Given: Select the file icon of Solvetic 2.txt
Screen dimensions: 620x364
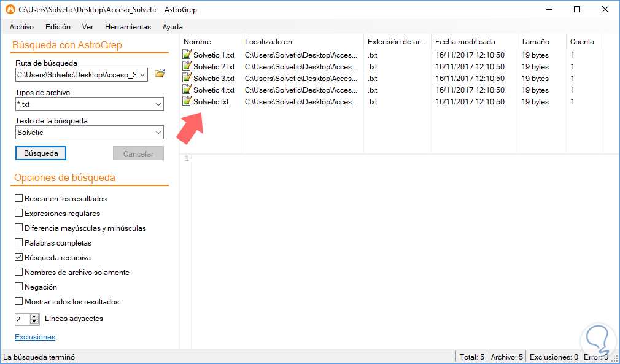Looking at the screenshot, I should (187, 66).
